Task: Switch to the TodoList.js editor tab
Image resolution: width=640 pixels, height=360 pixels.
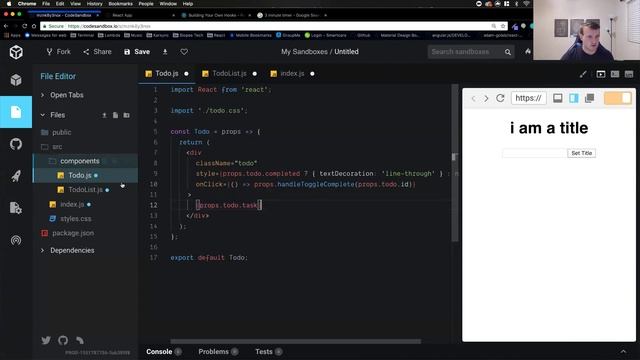Action: point(229,73)
